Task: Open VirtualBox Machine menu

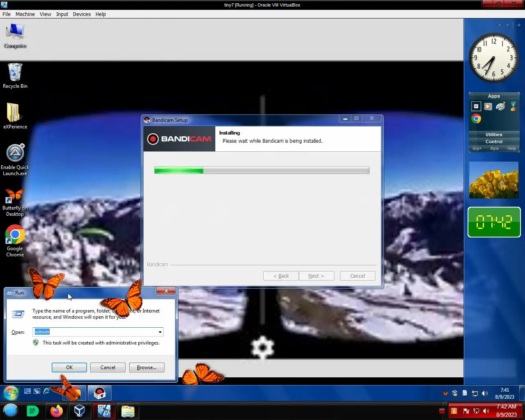Action: [x=25, y=14]
